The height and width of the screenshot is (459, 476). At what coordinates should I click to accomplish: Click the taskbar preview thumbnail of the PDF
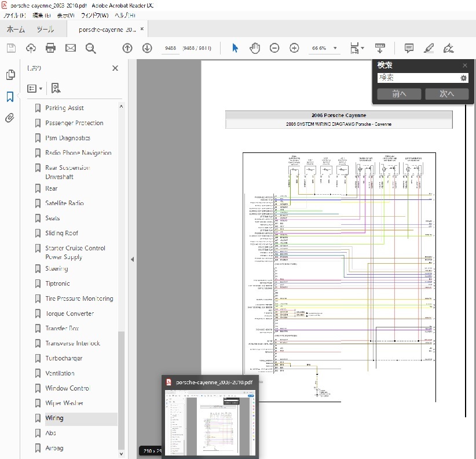[210, 422]
